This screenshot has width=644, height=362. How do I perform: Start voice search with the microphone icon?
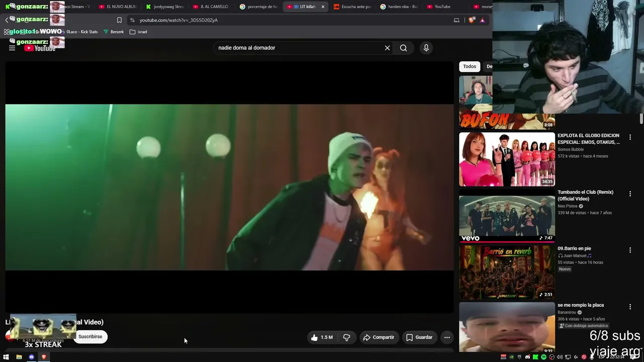(426, 48)
